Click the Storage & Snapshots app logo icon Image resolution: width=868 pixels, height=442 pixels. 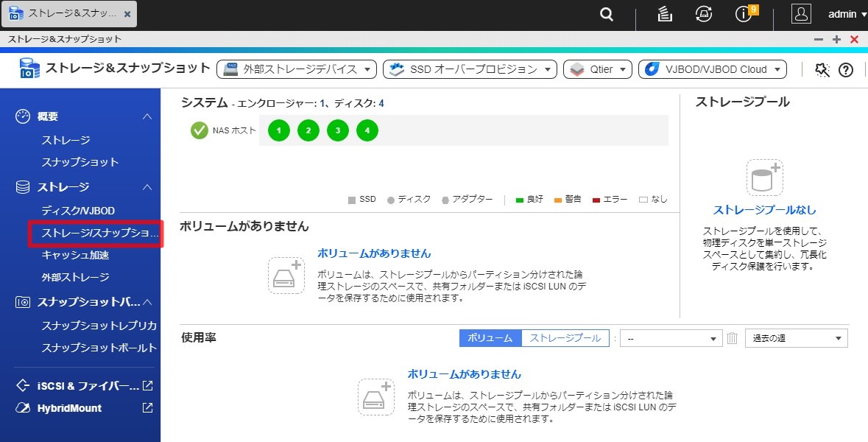30,69
